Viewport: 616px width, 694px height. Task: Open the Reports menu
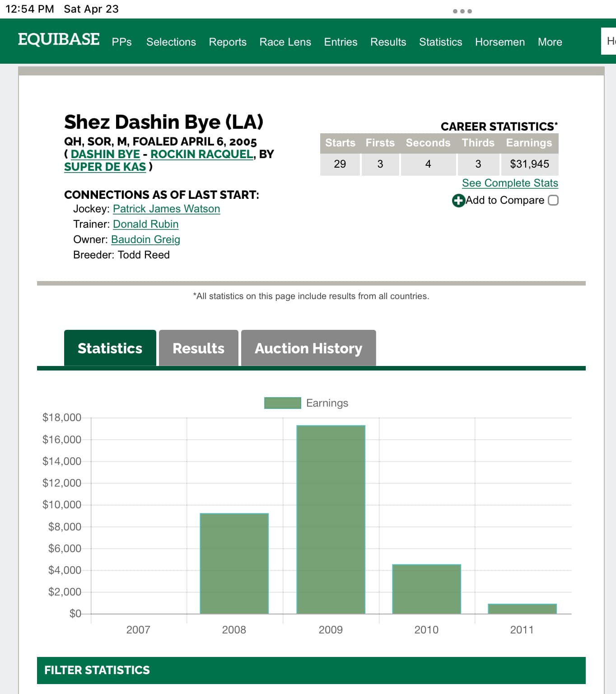(x=228, y=42)
